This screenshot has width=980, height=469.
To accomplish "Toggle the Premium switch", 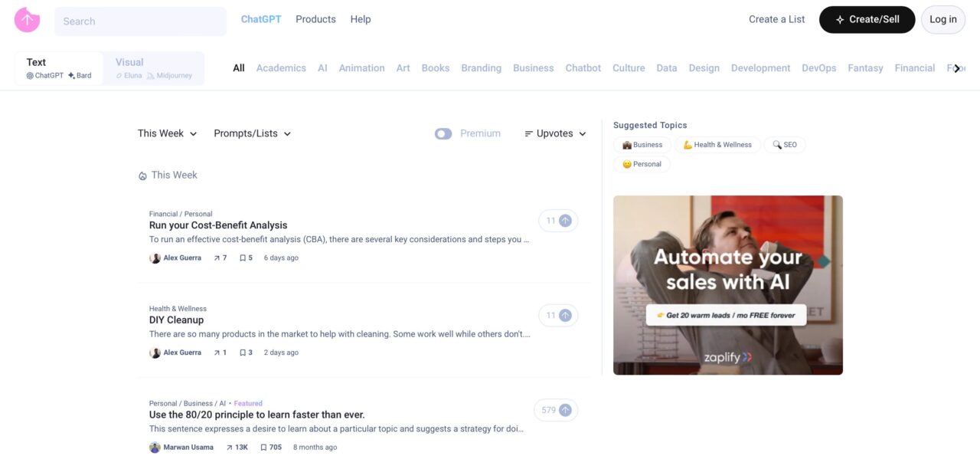I will coord(443,133).
